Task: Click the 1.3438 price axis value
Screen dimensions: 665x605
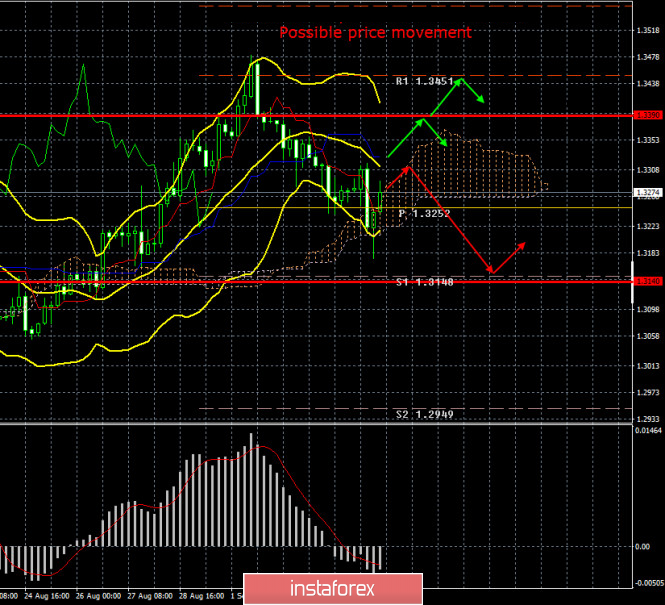Action: click(648, 84)
